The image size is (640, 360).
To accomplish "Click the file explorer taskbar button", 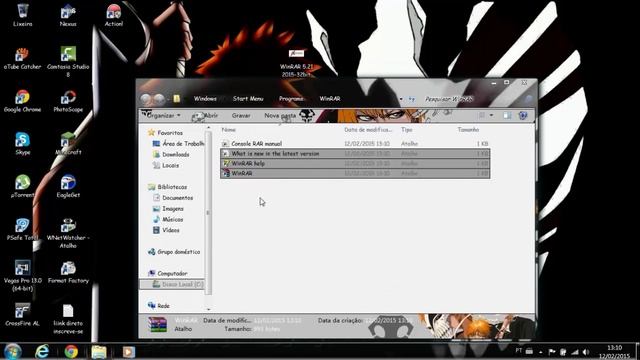I will [x=99, y=351].
